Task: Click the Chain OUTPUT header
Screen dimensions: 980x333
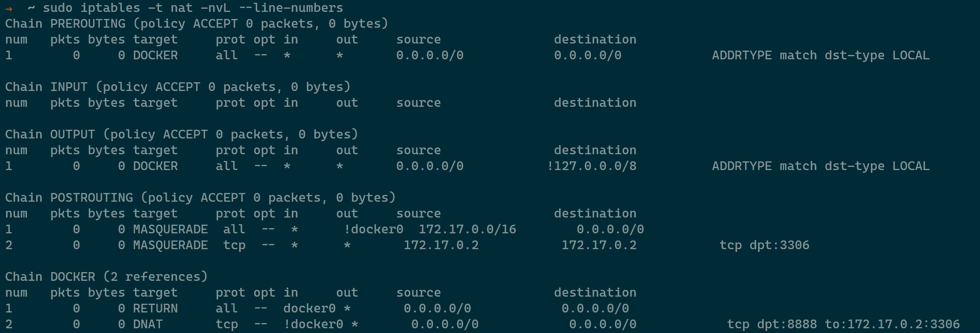Action: pos(182,134)
